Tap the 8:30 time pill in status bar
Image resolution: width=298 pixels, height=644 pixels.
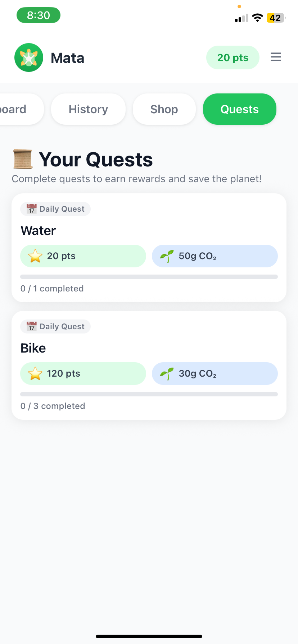point(39,15)
